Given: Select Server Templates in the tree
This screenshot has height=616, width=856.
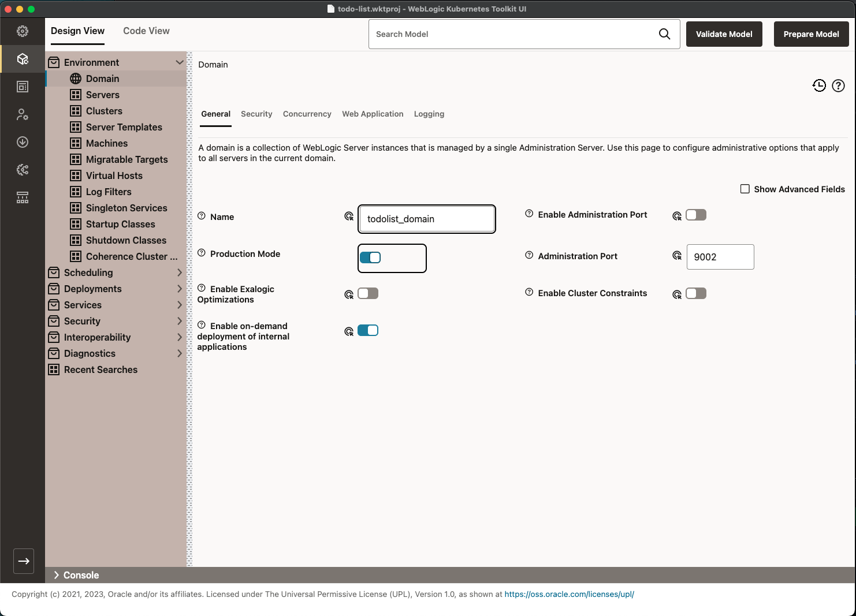Looking at the screenshot, I should 116,127.
